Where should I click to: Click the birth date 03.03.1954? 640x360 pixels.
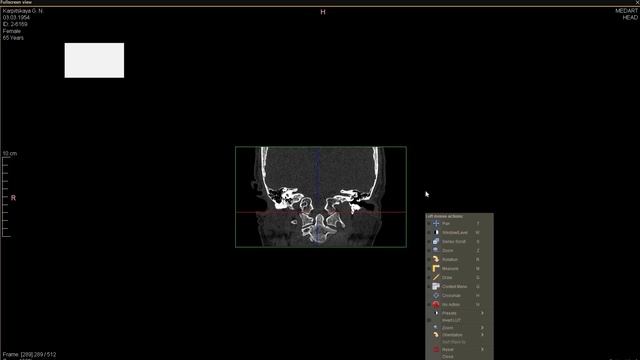point(16,18)
